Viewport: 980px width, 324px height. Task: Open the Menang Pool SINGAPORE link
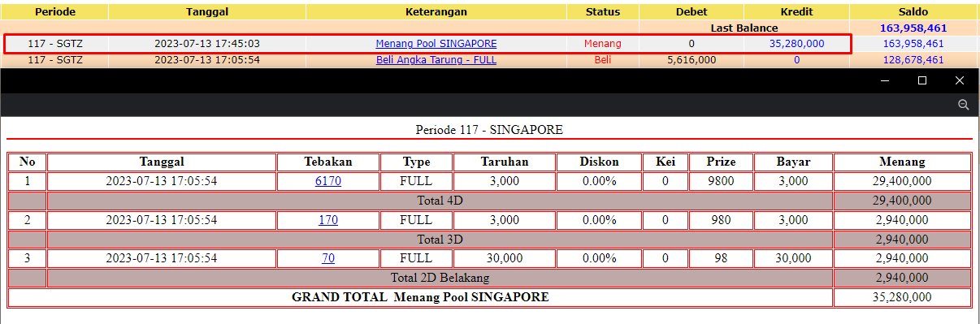pos(436,44)
